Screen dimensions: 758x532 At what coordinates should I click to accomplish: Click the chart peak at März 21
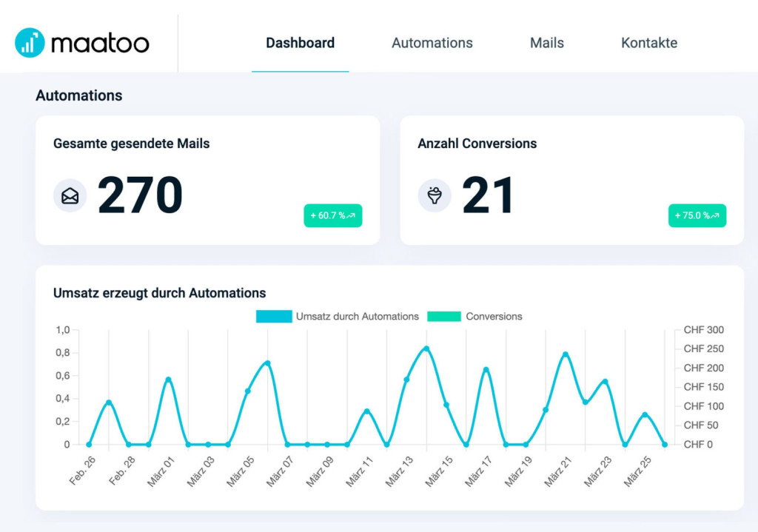tap(566, 354)
